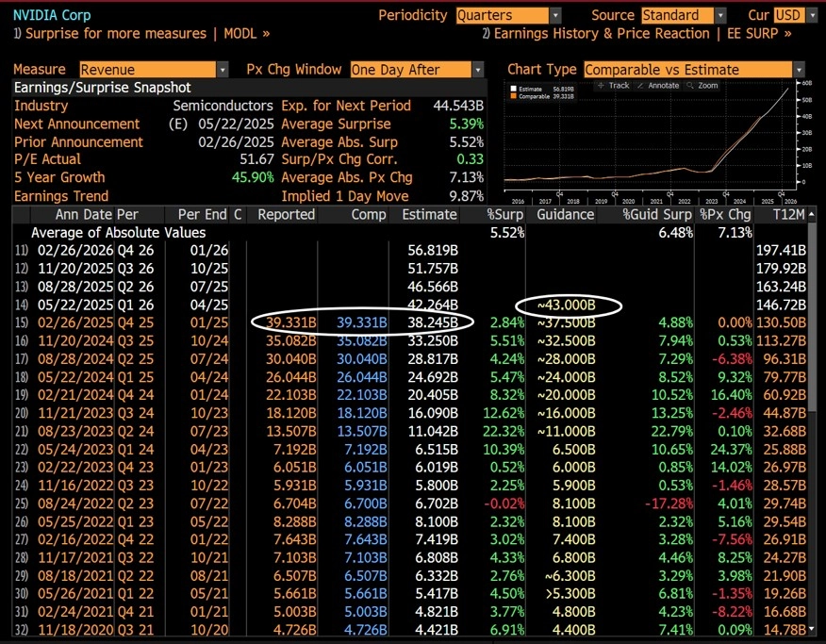Select row 21 dated 08/23/2023

point(410,431)
